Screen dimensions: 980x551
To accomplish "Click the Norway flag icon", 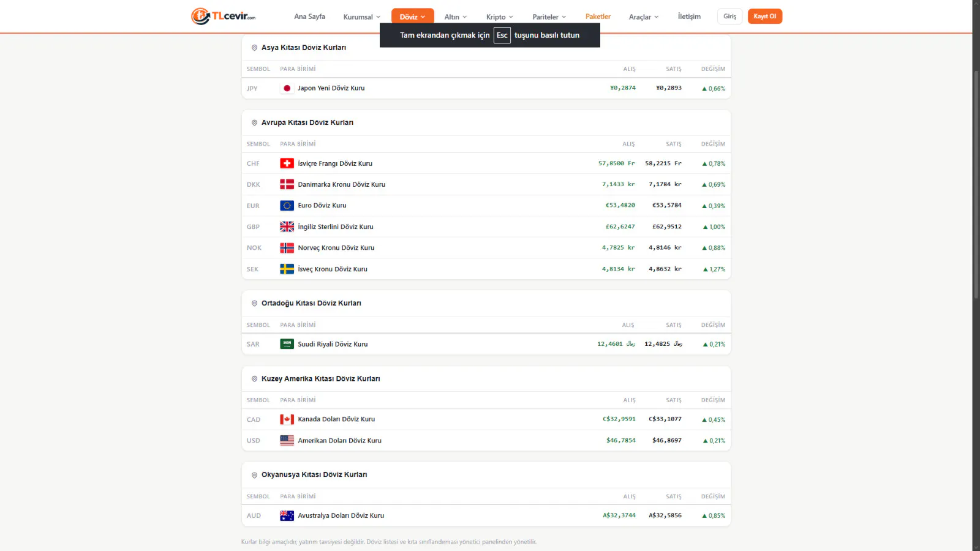I will [287, 248].
